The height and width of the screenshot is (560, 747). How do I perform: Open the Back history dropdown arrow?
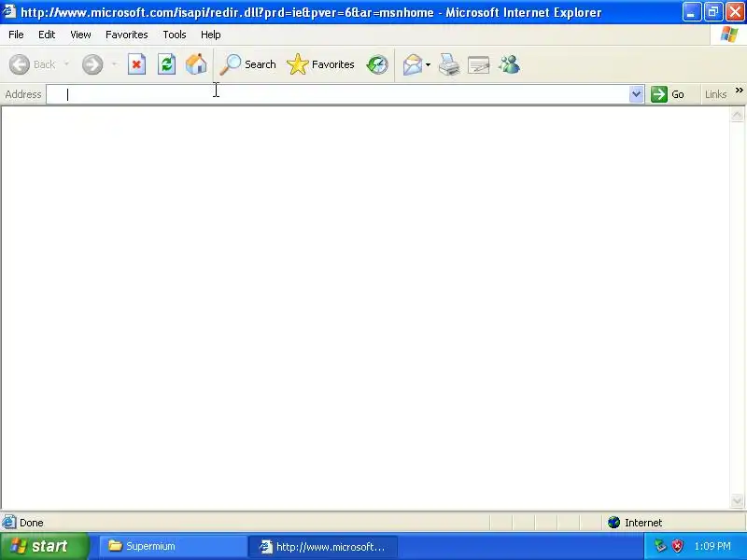[x=66, y=64]
